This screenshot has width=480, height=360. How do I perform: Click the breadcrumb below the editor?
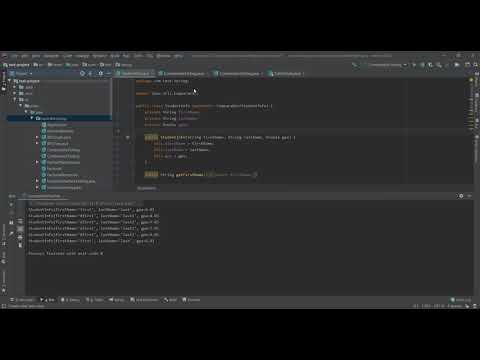click(147, 188)
